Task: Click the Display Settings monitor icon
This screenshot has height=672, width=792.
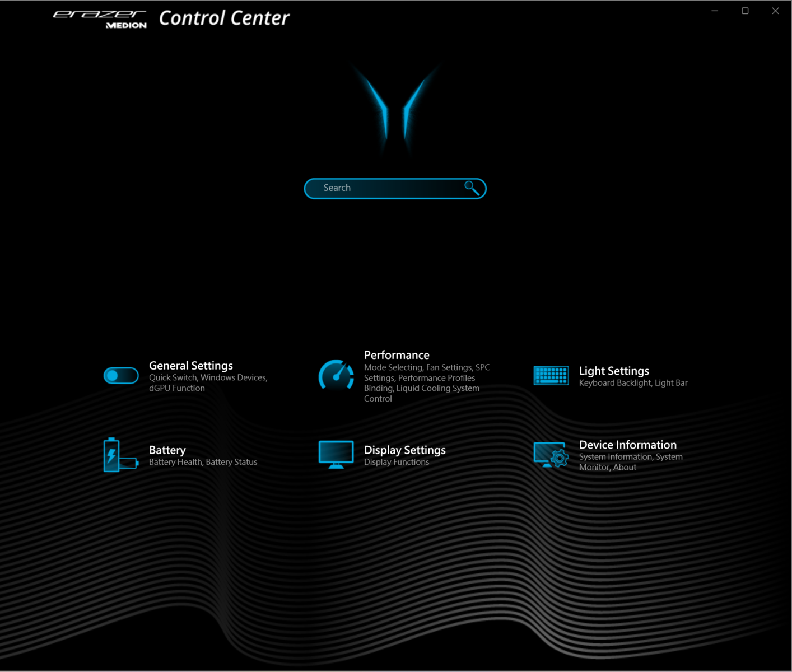Action: (336, 455)
